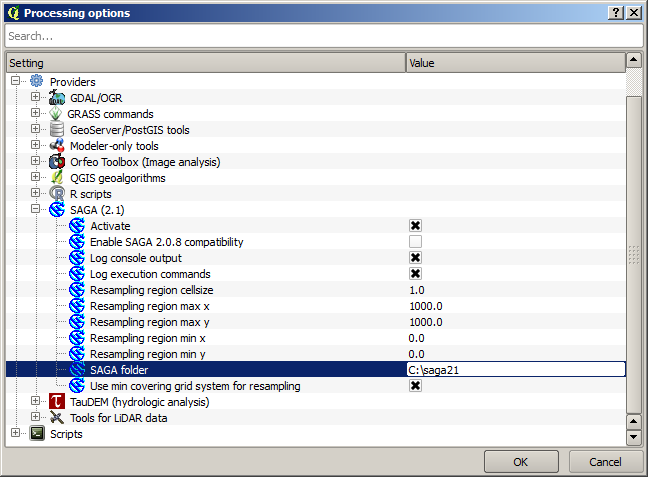The height and width of the screenshot is (477, 648).
Task: Click the vertical scrollbar down arrow
Action: pyautogui.click(x=633, y=438)
